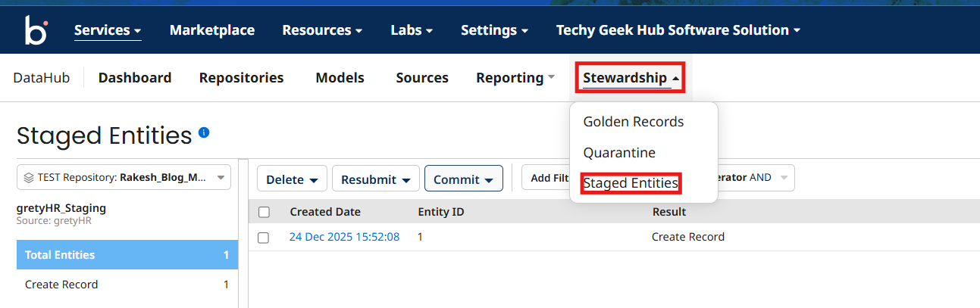Click the repository layers icon
Viewport: 980px width, 308px height.
(x=29, y=179)
